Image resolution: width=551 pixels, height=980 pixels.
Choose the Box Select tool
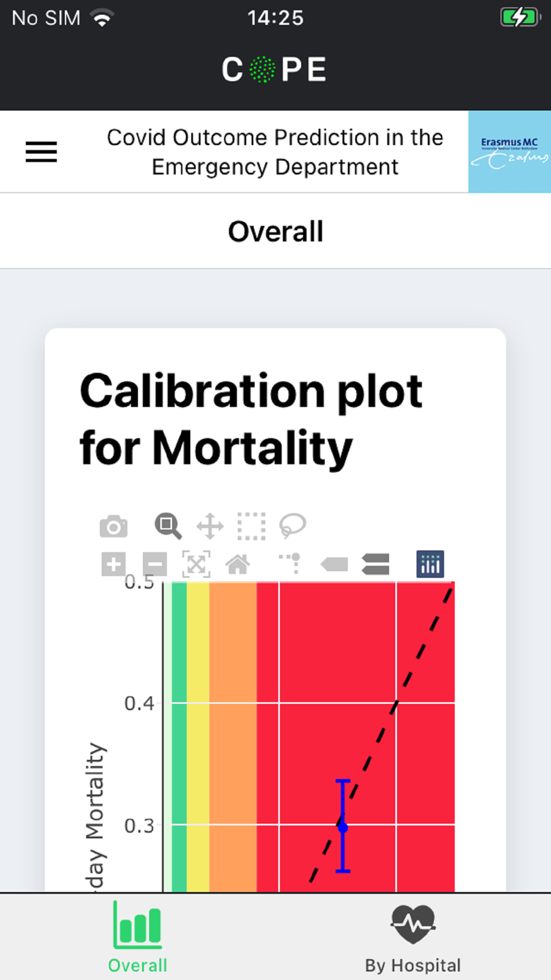coord(251,526)
